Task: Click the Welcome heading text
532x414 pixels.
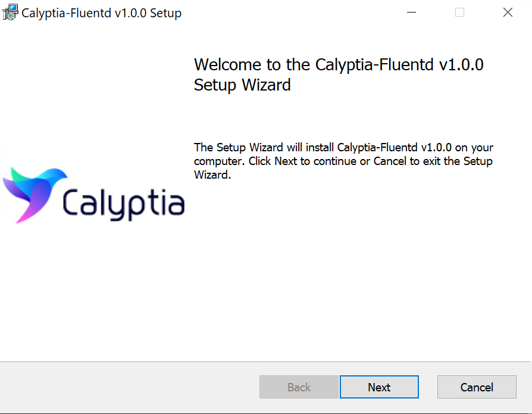Action: tap(339, 74)
